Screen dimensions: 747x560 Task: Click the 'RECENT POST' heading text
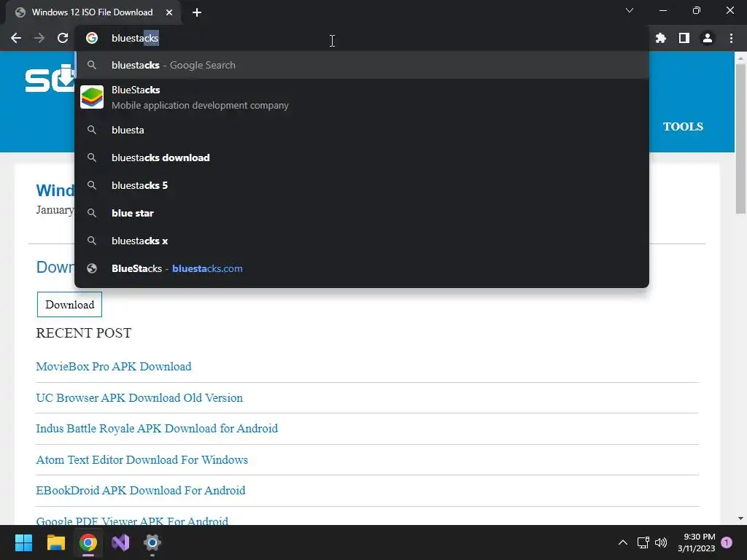pos(84,332)
